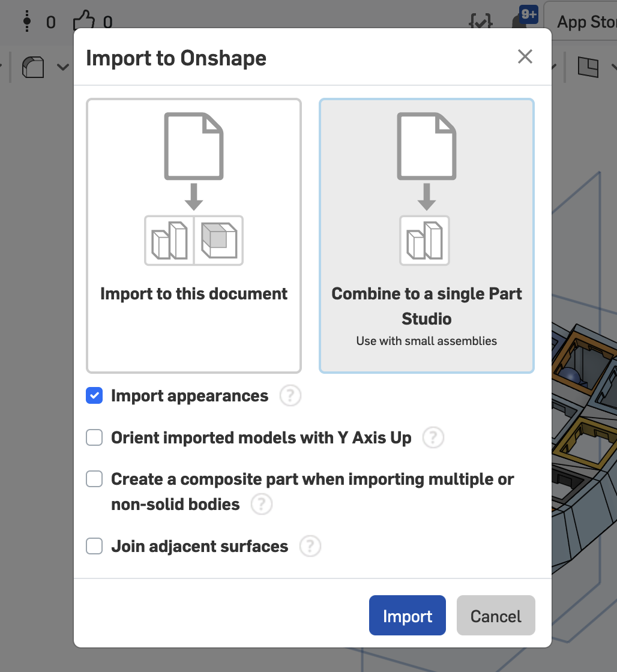Click the document file icon in left import card
The height and width of the screenshot is (672, 617).
tap(193, 146)
